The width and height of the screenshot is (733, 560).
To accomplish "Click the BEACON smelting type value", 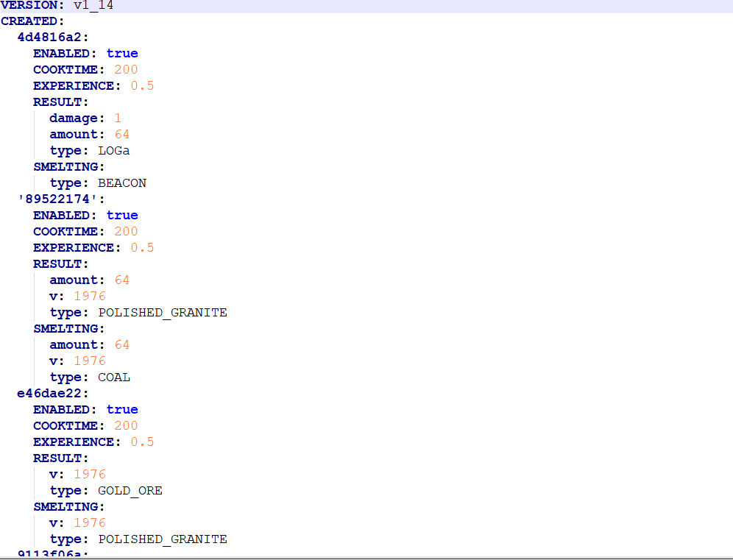I will click(121, 182).
